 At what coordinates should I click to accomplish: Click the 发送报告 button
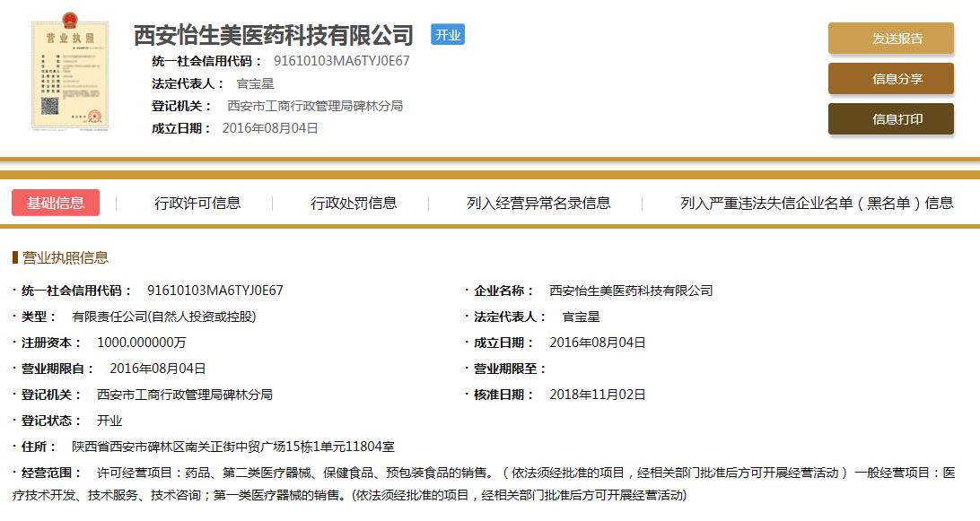[890, 38]
